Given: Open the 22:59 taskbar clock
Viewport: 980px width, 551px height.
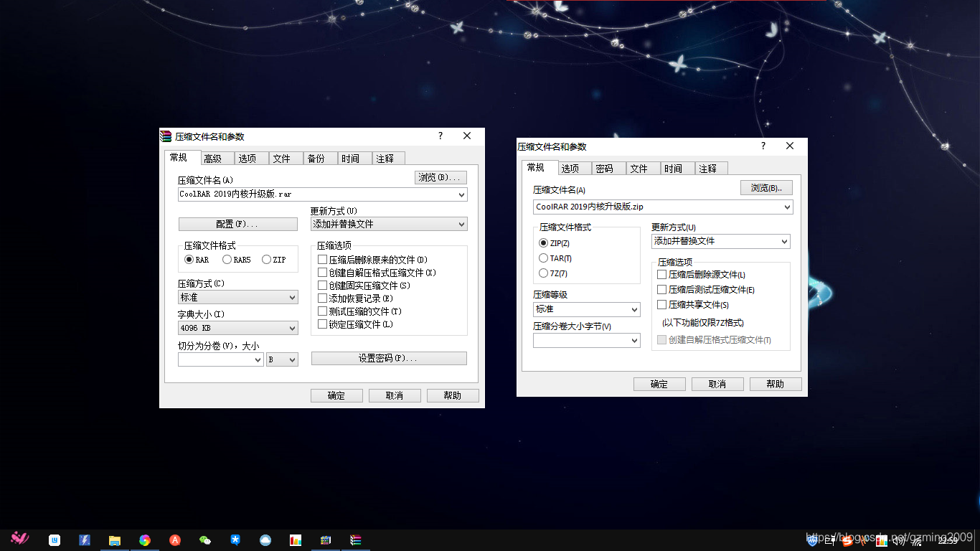Looking at the screenshot, I should (x=948, y=540).
